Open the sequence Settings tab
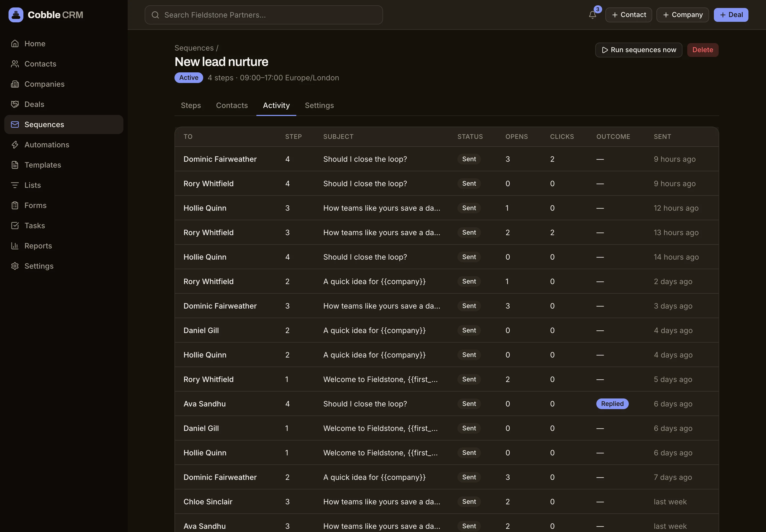The image size is (766, 532). coord(319,105)
